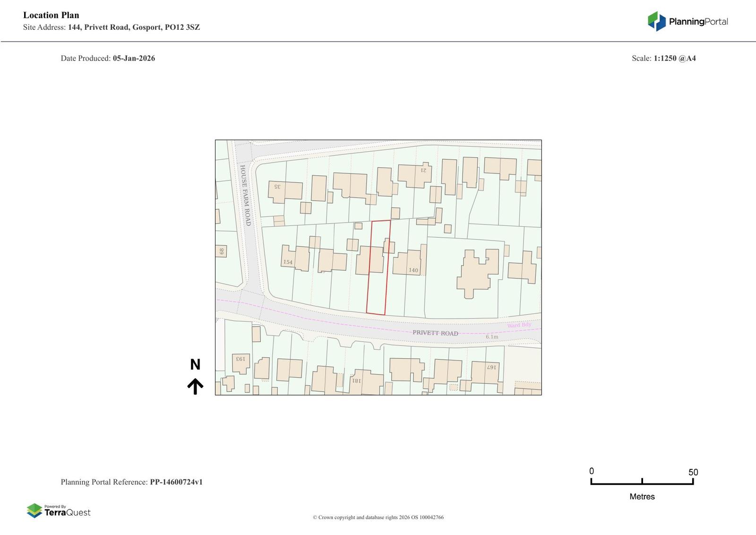The image size is (756, 535).
Task: Click the House Farm Road label
Action: point(245,195)
